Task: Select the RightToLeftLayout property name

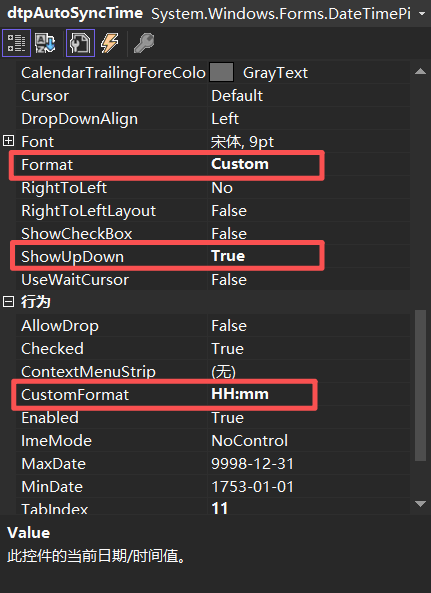Action: click(88, 211)
